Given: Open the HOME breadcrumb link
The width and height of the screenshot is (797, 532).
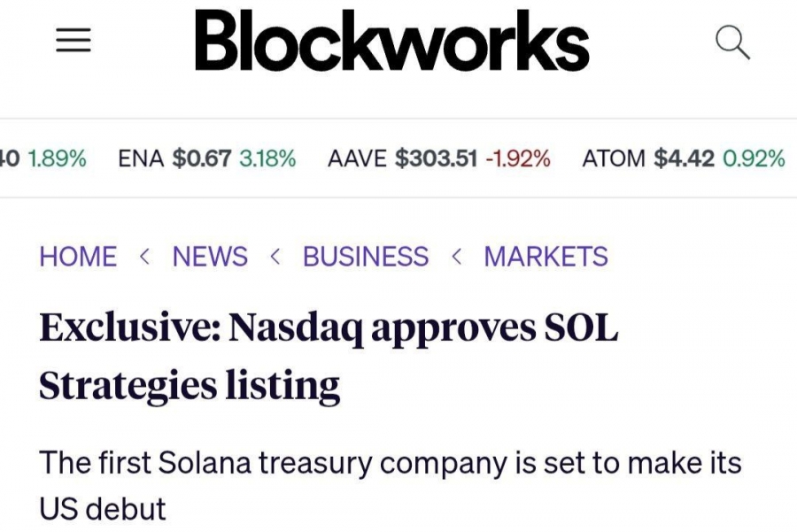Looking at the screenshot, I should click(x=78, y=257).
